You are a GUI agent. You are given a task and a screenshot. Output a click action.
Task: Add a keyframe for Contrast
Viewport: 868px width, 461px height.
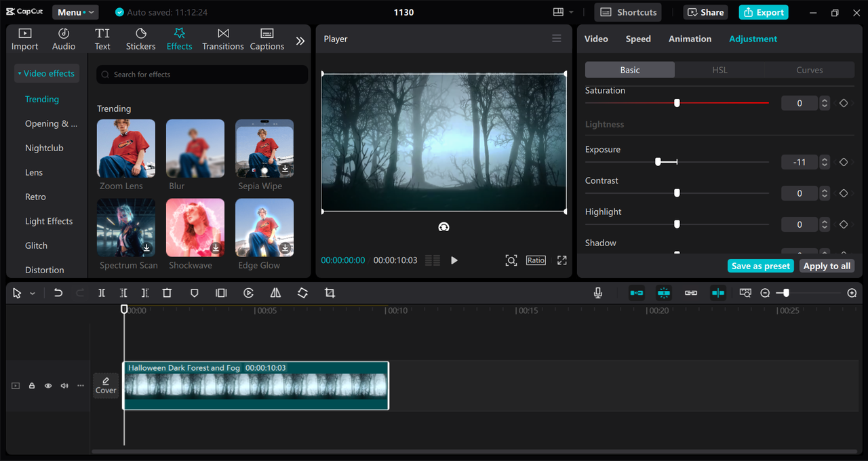pos(844,193)
